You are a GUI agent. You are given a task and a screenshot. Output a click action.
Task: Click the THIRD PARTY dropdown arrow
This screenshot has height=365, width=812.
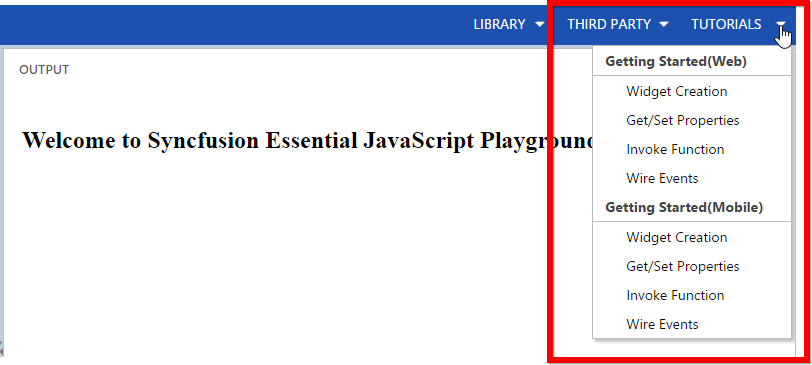663,24
